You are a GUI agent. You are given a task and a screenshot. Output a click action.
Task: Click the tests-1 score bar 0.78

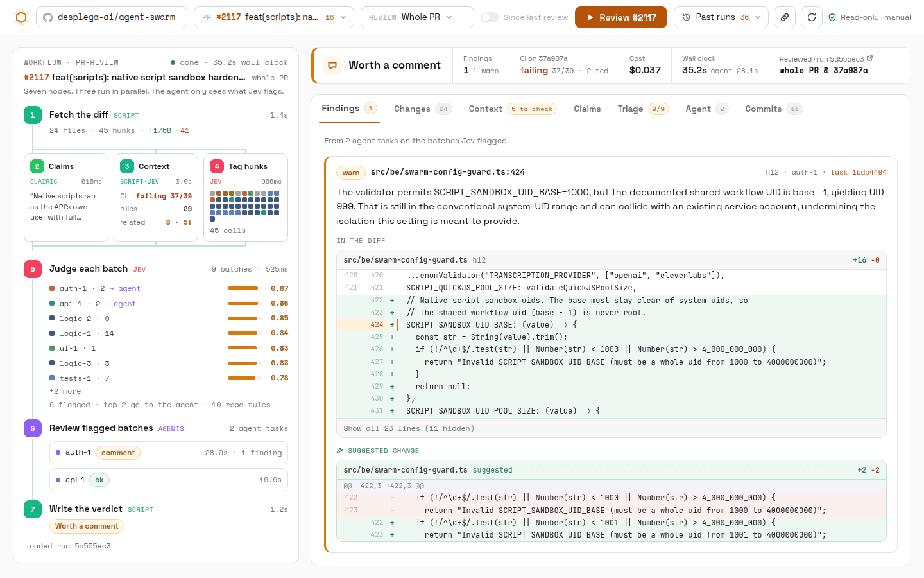(245, 378)
